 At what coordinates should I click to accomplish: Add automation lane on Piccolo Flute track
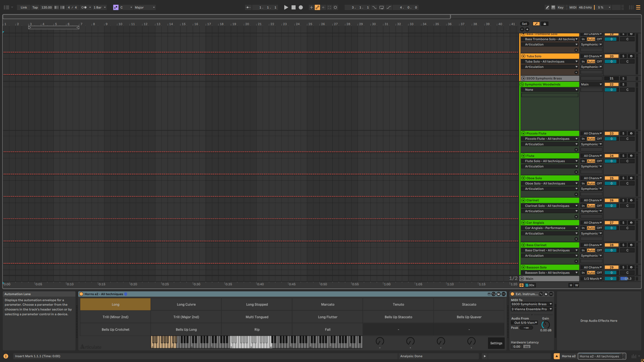coord(576,150)
